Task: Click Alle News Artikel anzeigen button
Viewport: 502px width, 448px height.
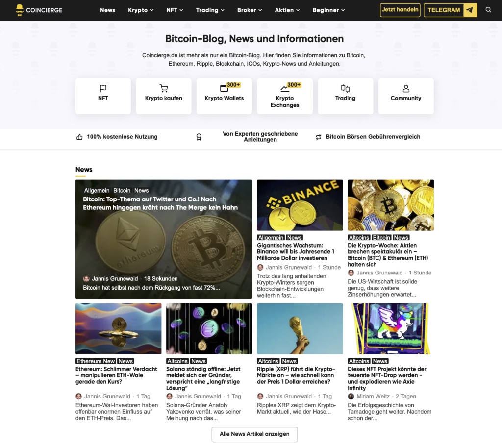Action: pos(254,434)
